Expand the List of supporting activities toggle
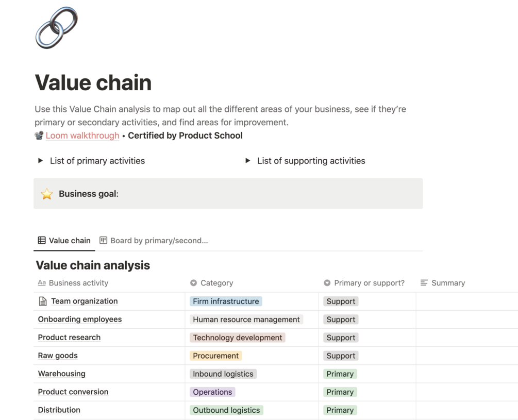The image size is (518, 420). click(x=248, y=161)
